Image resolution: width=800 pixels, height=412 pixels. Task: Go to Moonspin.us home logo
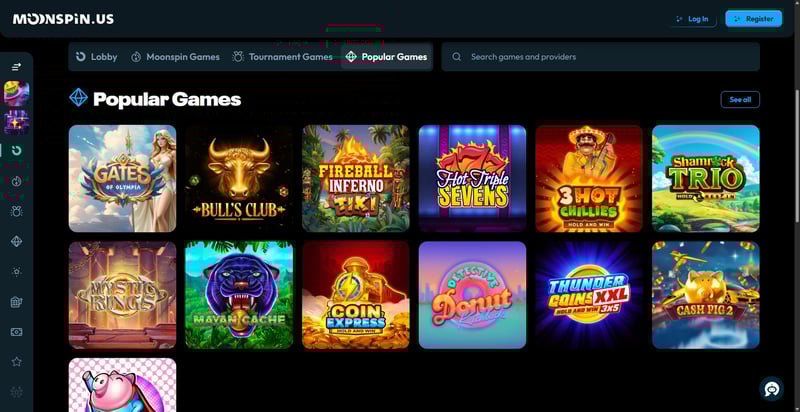coord(63,19)
